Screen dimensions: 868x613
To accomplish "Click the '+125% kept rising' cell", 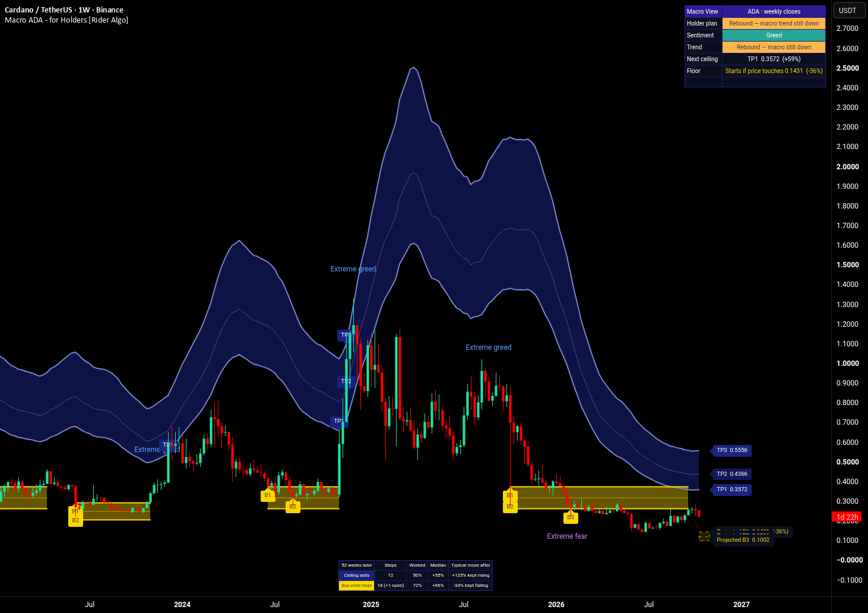I will point(471,575).
